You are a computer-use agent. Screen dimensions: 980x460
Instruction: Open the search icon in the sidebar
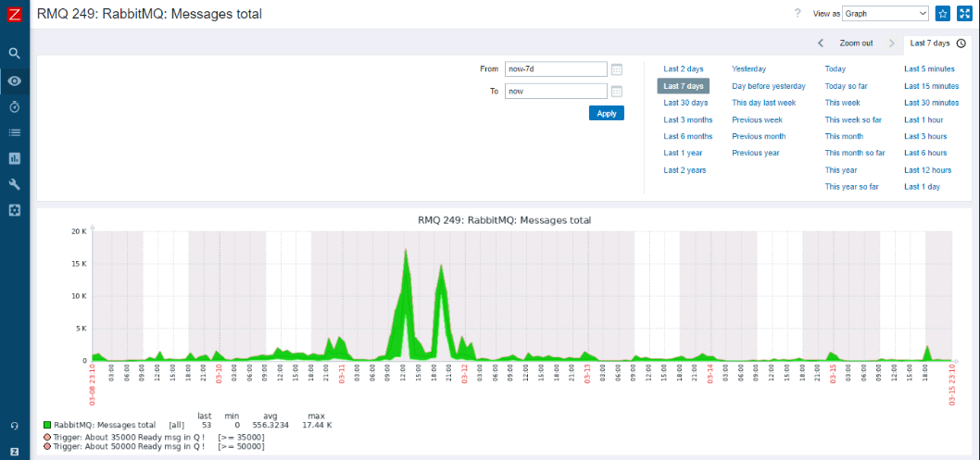point(14,54)
